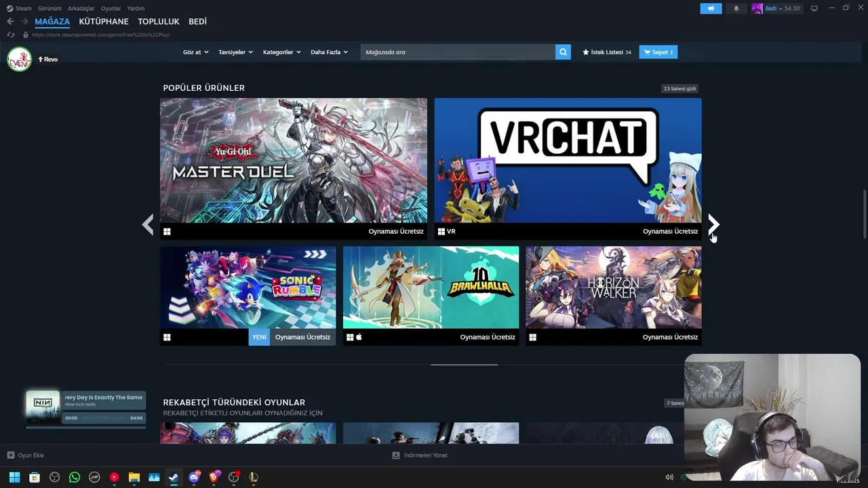Expand the Kategoriler dropdown

pos(281,52)
